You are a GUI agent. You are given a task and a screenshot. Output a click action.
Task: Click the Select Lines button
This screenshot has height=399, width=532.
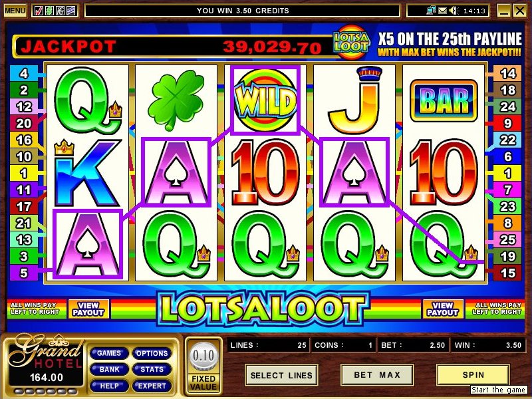[281, 375]
